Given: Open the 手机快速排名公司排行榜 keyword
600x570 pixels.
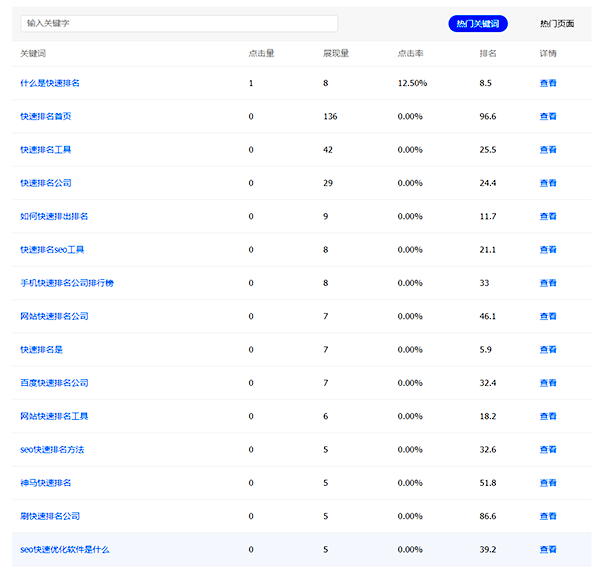Looking at the screenshot, I should coord(67,283).
